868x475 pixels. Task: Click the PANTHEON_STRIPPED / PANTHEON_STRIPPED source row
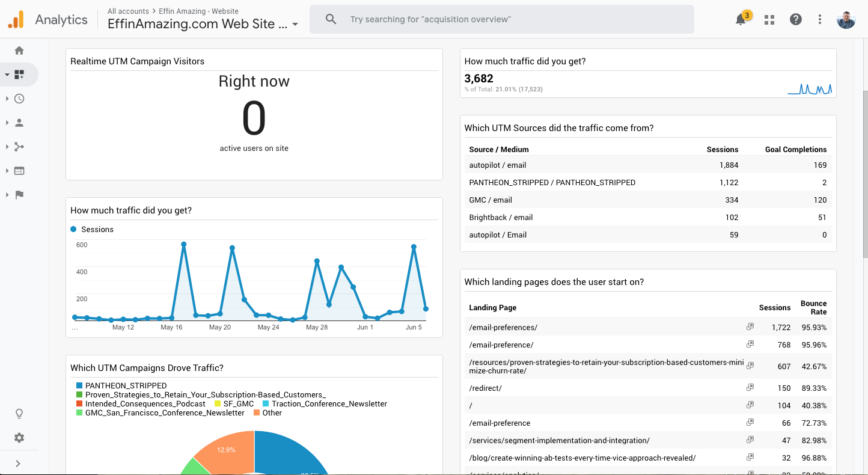coord(648,182)
